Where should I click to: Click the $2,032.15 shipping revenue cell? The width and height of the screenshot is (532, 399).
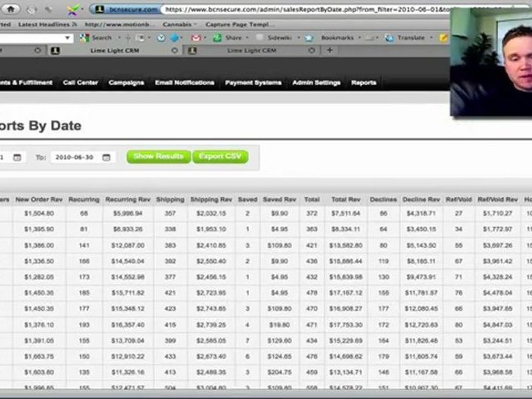point(211,213)
